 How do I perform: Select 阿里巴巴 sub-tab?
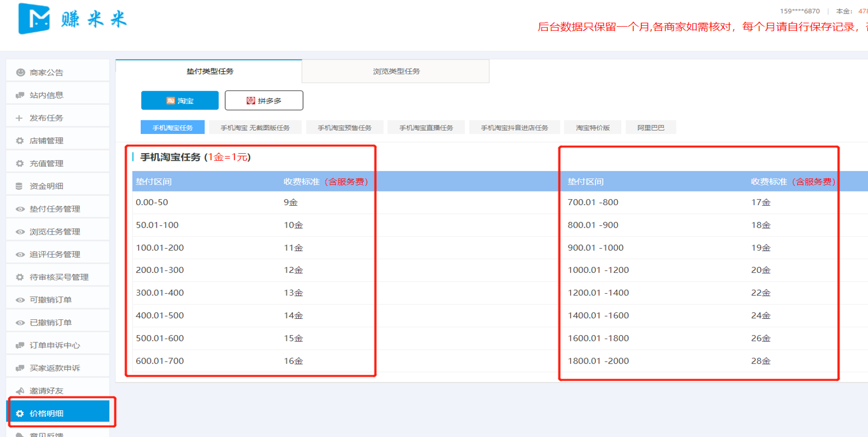tap(651, 127)
